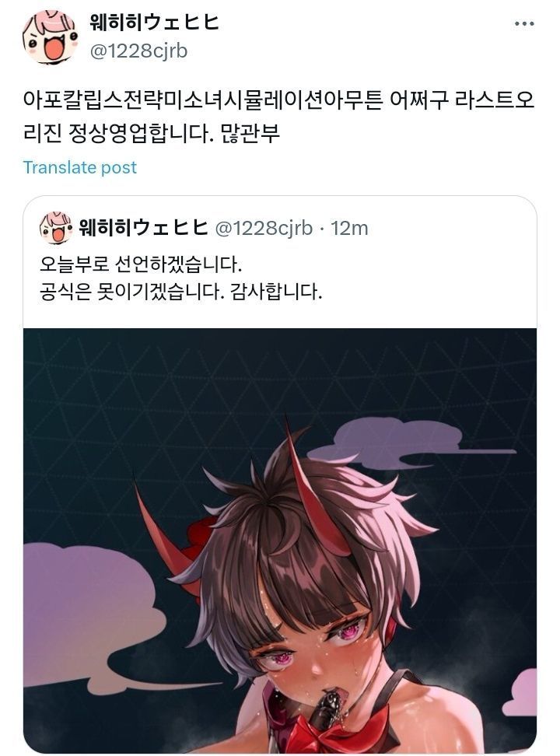This screenshot has width=560, height=756.
Task: Open the small avatar in the quoted post
Action: pos(55,228)
